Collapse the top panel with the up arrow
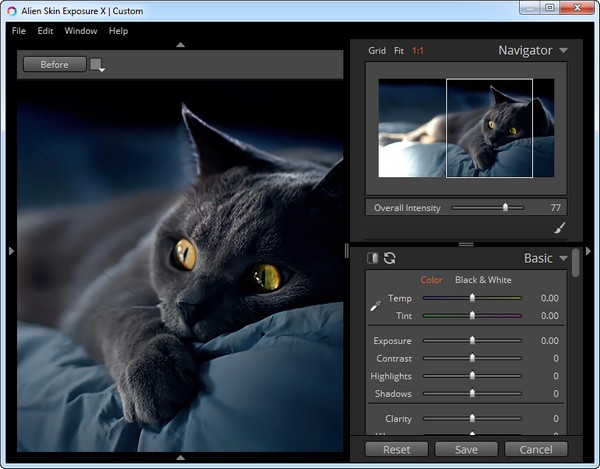The image size is (600, 469). (180, 44)
